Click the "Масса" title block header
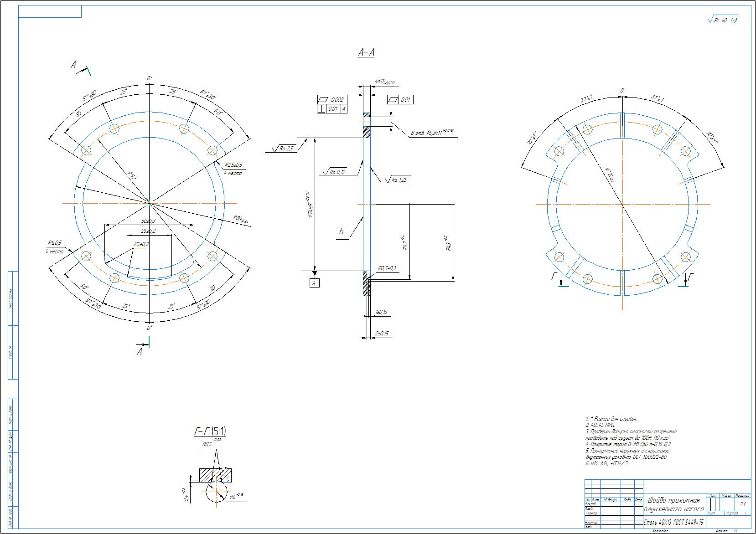 (x=727, y=495)
